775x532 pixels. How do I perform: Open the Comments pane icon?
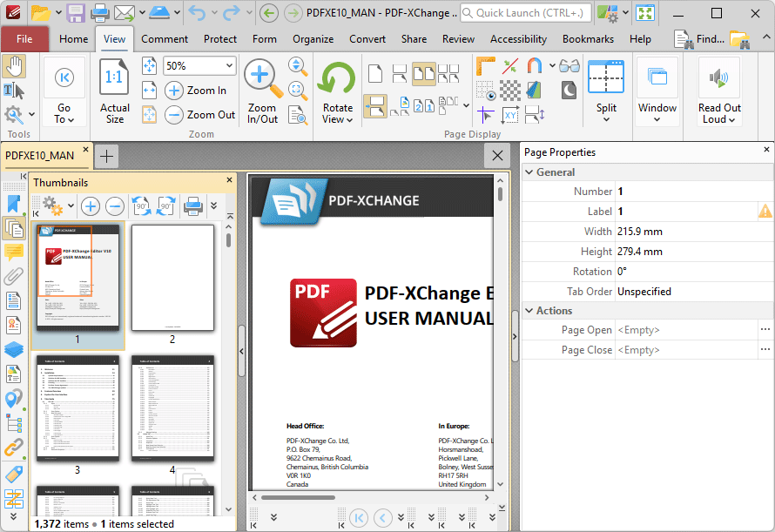(x=13, y=253)
